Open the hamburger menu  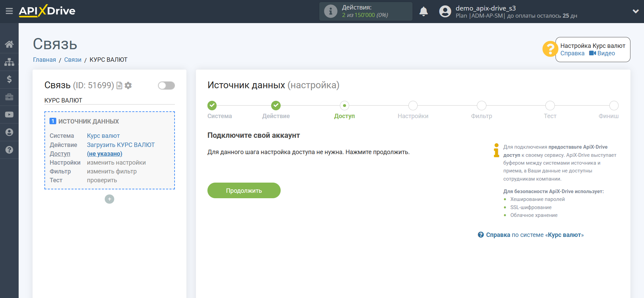point(9,11)
